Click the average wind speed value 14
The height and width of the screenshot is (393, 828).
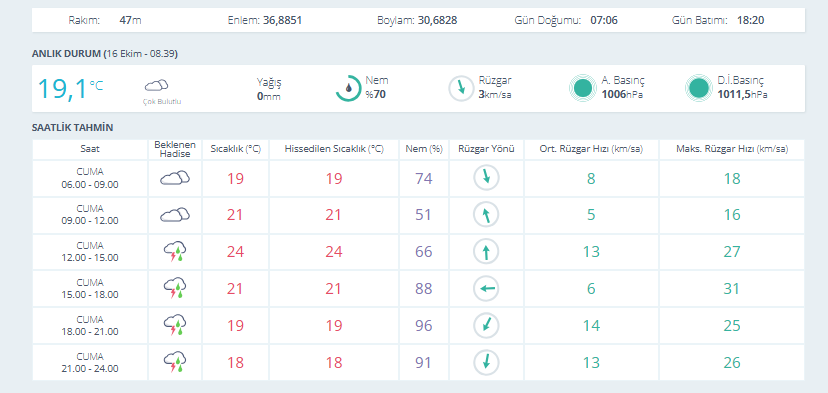[591, 326]
